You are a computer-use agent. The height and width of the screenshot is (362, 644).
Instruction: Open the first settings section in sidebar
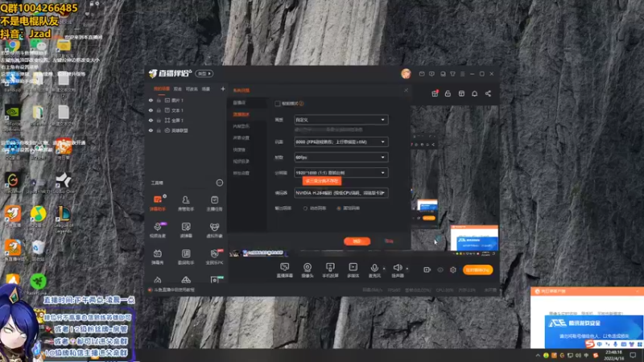(x=239, y=103)
